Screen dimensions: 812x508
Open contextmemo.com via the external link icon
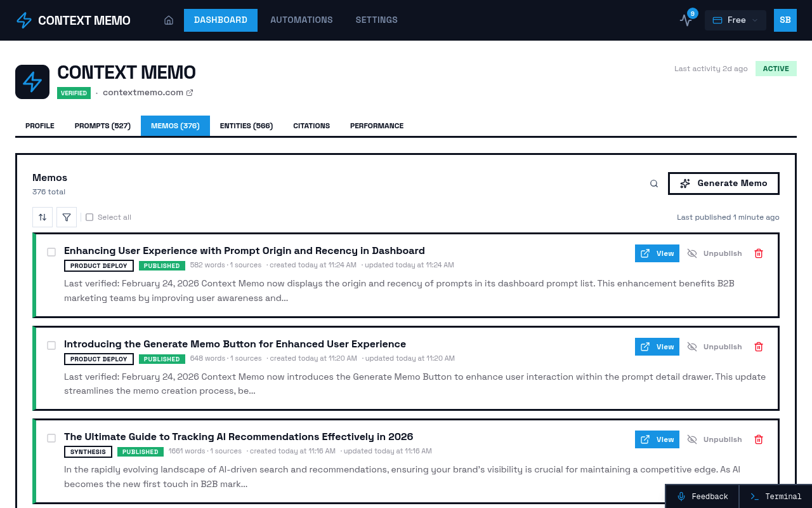coord(189,92)
